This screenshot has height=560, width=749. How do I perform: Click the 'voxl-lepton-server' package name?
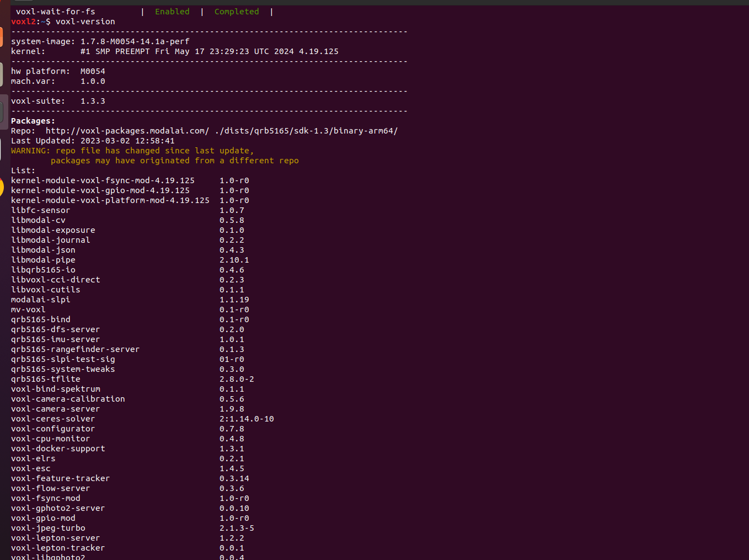click(56, 538)
